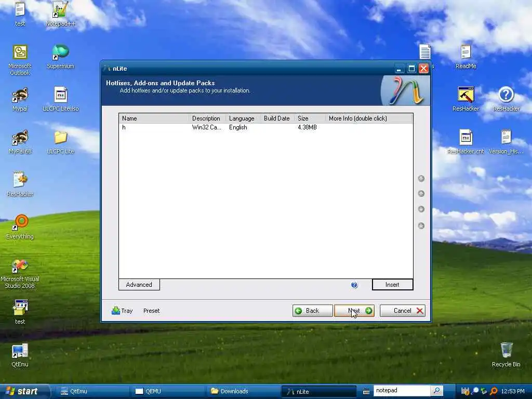Select the ResHacker help file with question mark
Image resolution: width=532 pixels, height=399 pixels.
coord(506,99)
